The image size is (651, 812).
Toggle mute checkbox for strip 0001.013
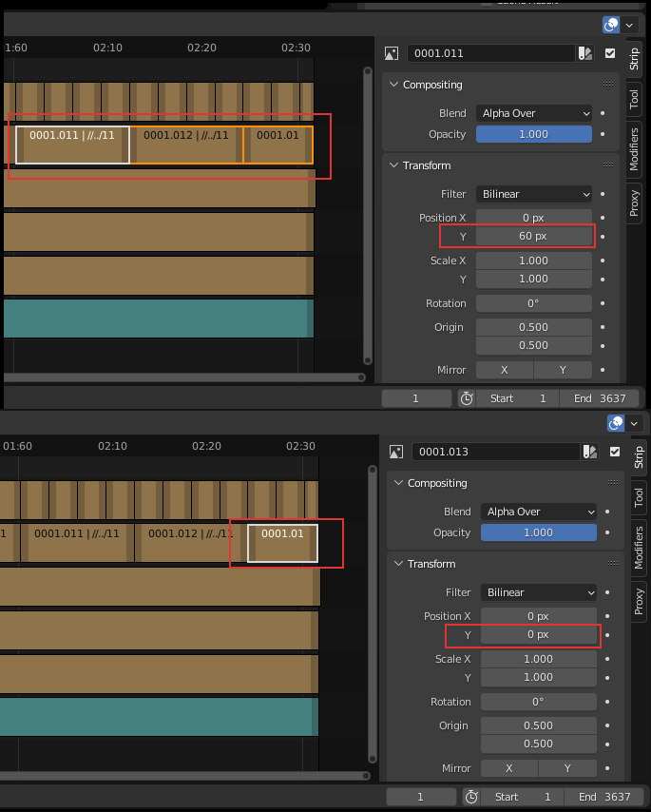(x=615, y=452)
